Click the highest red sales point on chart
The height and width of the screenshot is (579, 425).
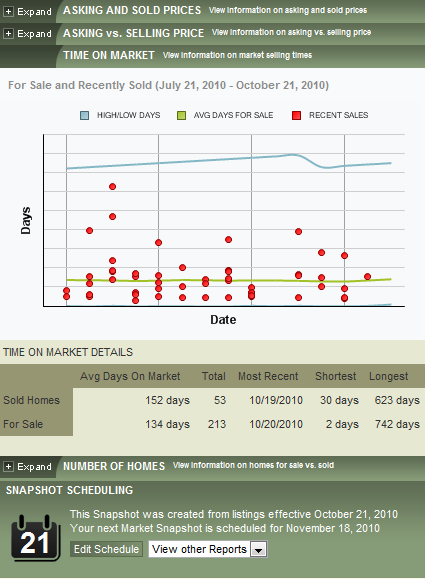(112, 186)
